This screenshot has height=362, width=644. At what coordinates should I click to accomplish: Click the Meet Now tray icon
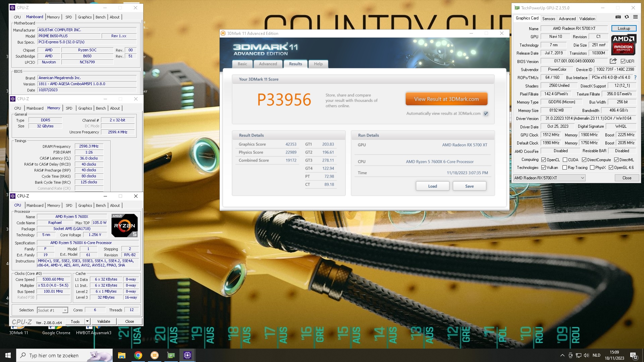(x=571, y=355)
